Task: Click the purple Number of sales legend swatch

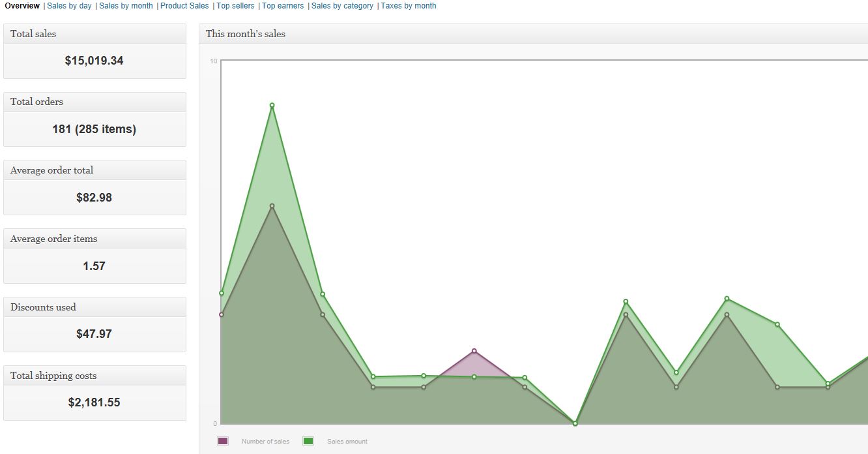Action: tap(223, 441)
